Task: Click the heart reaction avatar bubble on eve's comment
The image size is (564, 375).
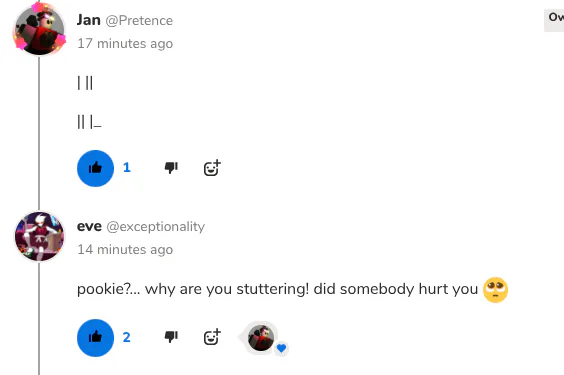Action: [x=261, y=338]
